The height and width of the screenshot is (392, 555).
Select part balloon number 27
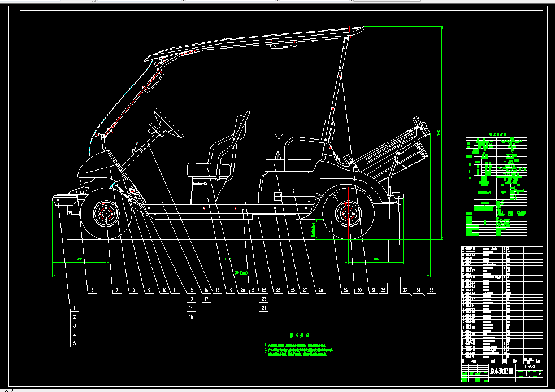[305, 290]
